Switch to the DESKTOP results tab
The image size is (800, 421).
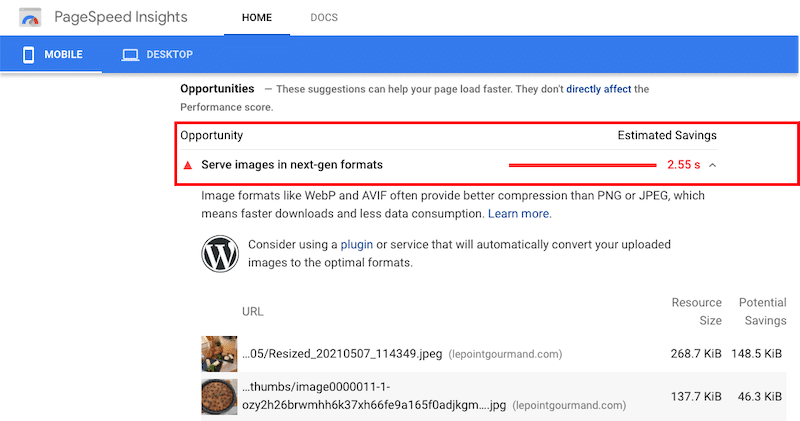tap(157, 55)
